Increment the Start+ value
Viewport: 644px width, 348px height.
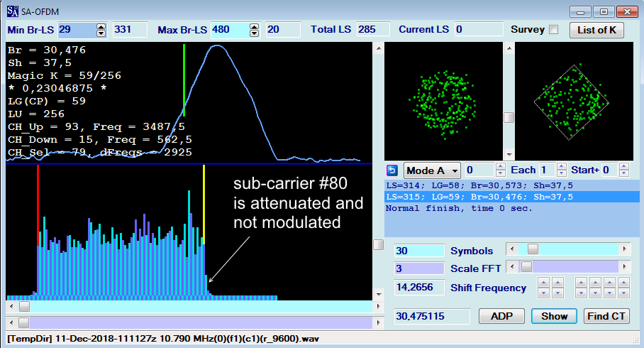coord(624,167)
